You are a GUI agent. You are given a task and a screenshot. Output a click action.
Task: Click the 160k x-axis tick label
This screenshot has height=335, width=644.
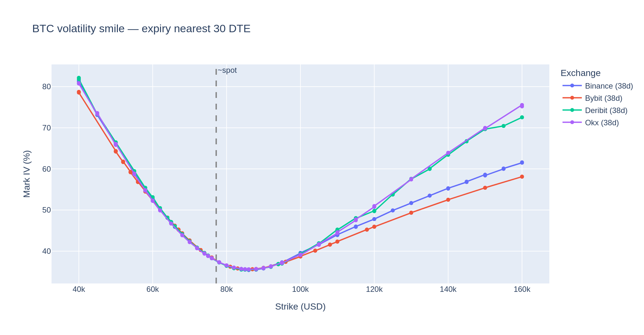522,290
